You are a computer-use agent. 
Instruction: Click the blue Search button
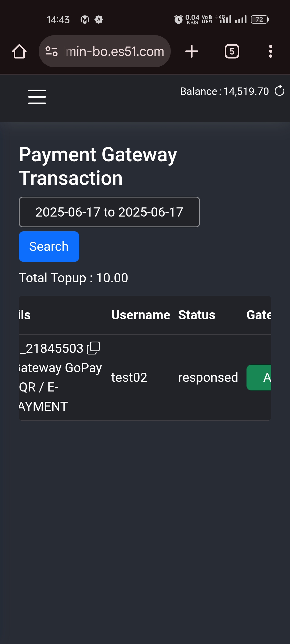pos(49,246)
